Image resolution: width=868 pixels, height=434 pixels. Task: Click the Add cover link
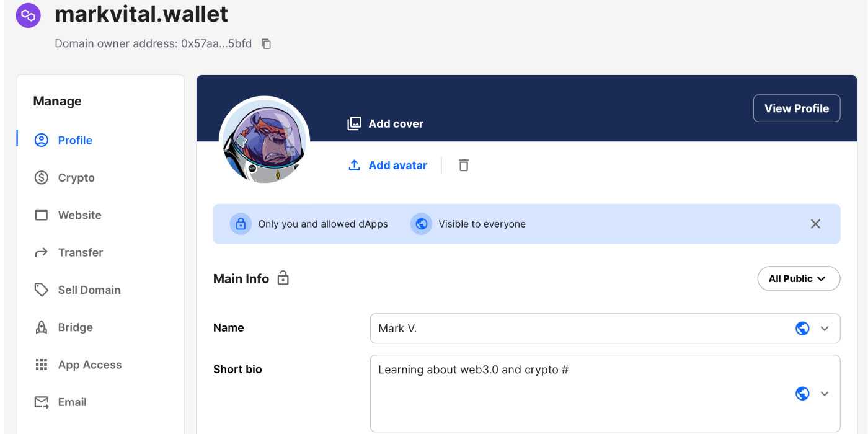click(396, 123)
